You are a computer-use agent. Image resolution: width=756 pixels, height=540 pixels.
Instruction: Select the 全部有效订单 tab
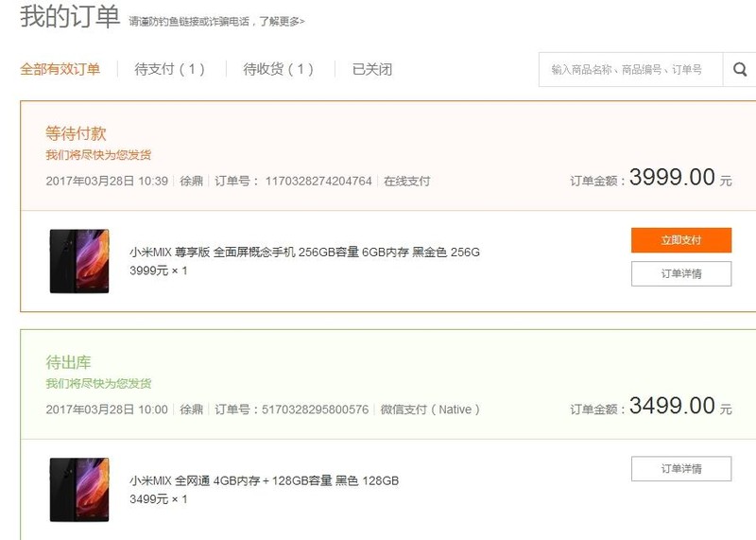[60, 69]
